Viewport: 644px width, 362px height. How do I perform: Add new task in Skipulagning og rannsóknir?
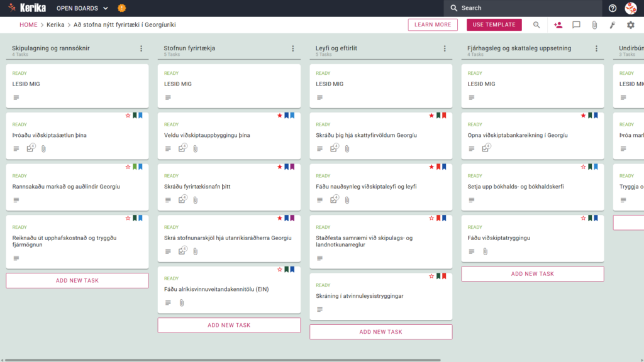tap(77, 281)
